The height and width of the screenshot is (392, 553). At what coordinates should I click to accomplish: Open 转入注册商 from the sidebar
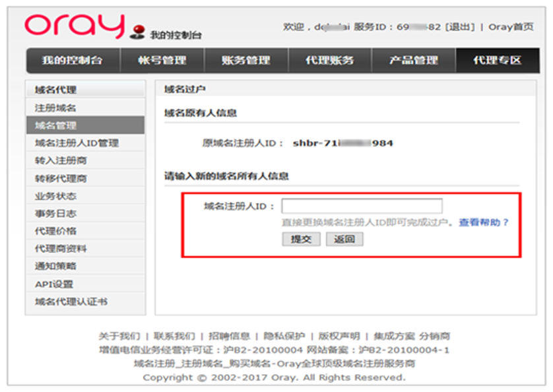click(61, 160)
